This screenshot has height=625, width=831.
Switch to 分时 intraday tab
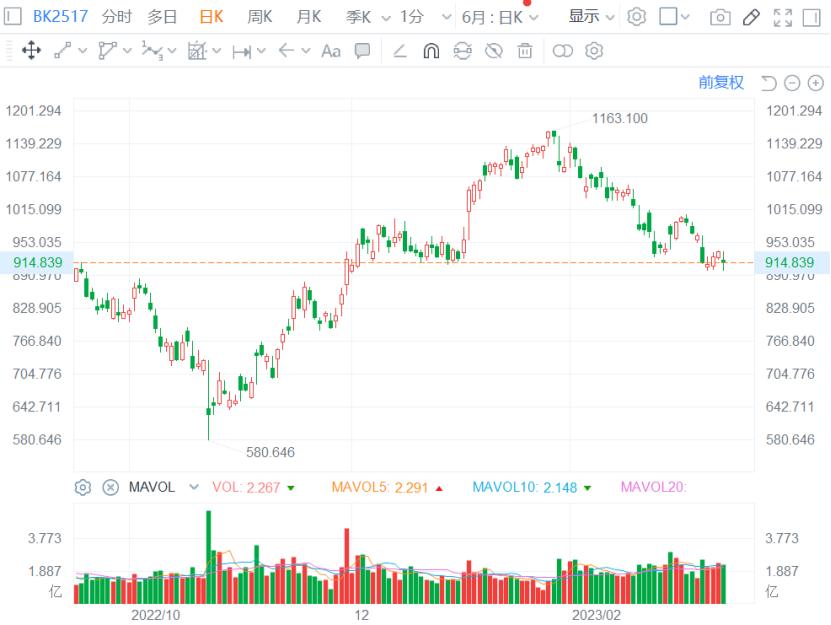point(117,17)
